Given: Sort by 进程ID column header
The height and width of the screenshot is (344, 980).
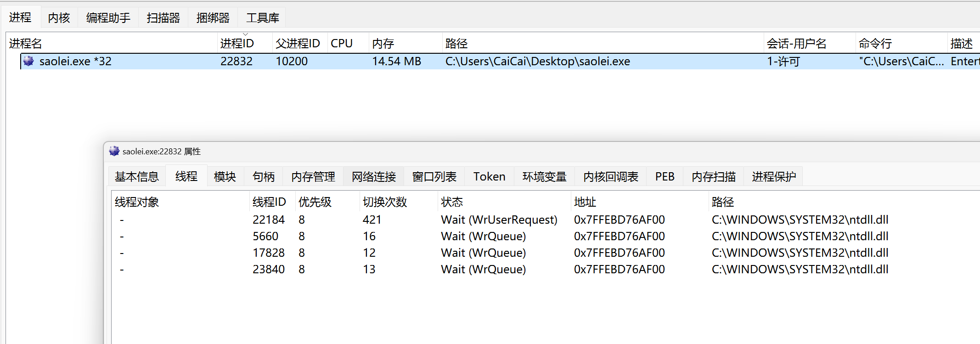Looking at the screenshot, I should [x=245, y=43].
